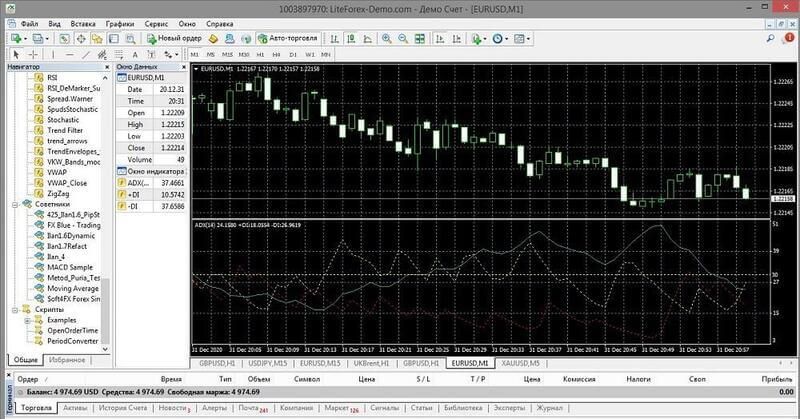Open the Вставка menu
800x419 pixels.
[83, 23]
